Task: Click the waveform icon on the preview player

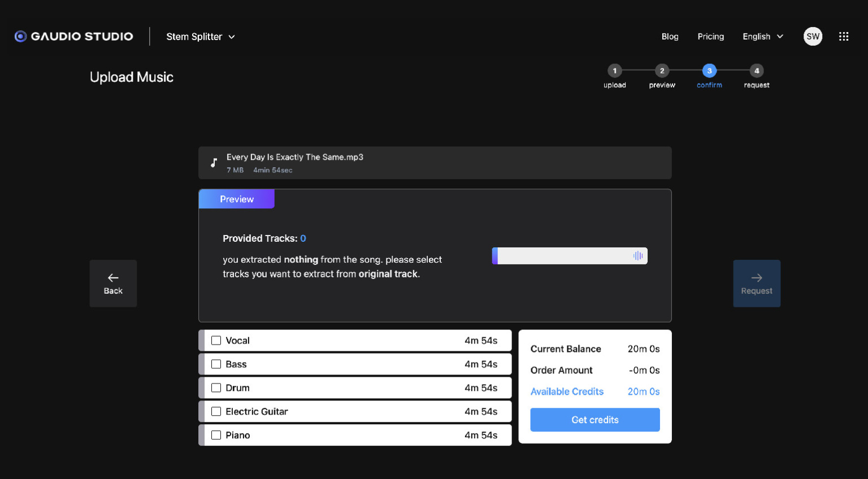Action: [x=638, y=255]
